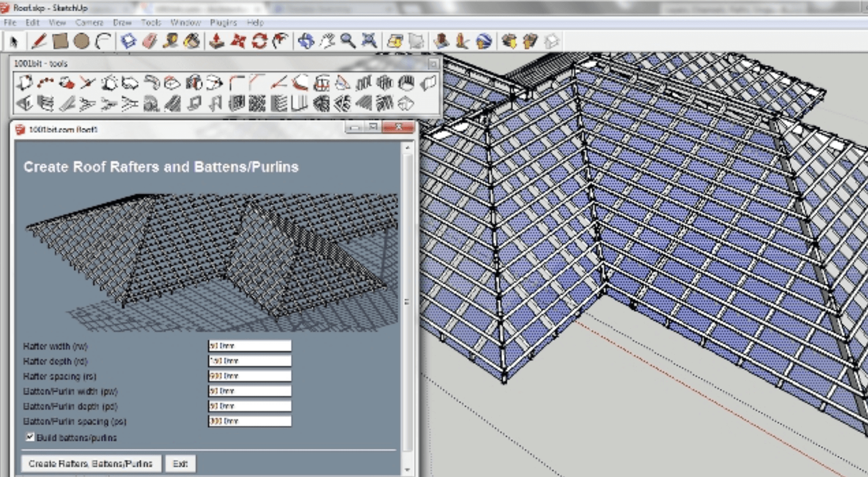Click the Batten/Purlin width (pw) field
The image size is (868, 477).
[249, 391]
